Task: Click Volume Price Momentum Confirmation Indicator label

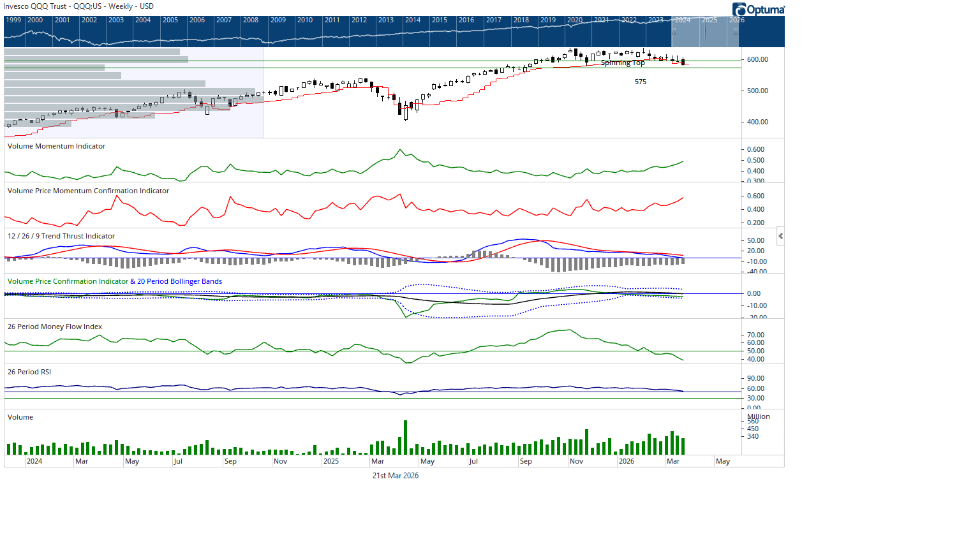Action: pos(88,191)
